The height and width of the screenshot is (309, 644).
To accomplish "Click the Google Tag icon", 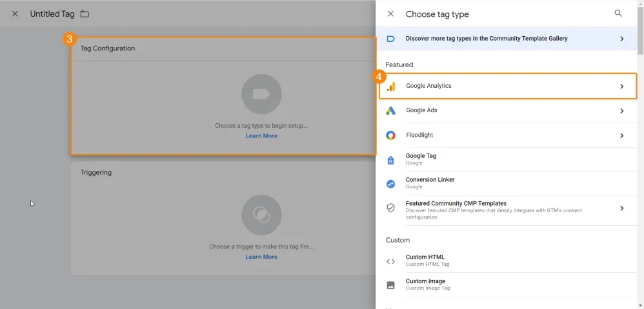I will click(x=390, y=161).
